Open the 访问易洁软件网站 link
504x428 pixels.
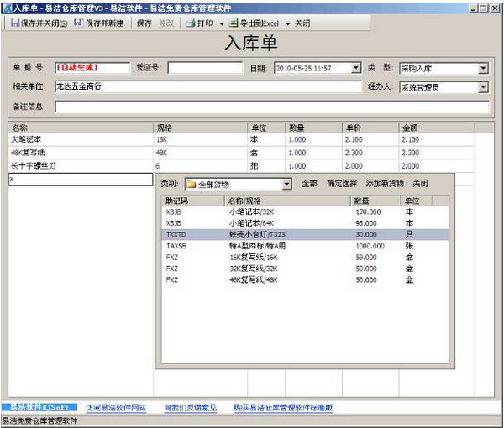coord(116,408)
